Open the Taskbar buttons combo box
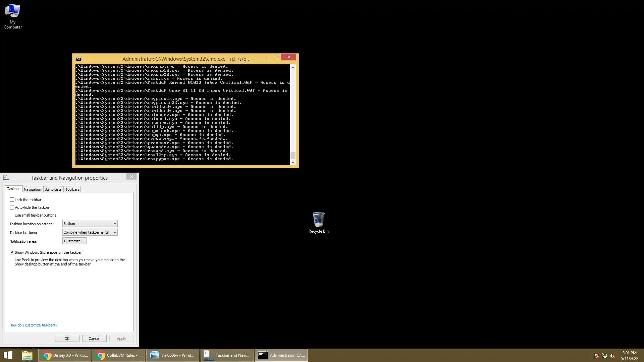Screen dimensions: 644x362 point(90,232)
